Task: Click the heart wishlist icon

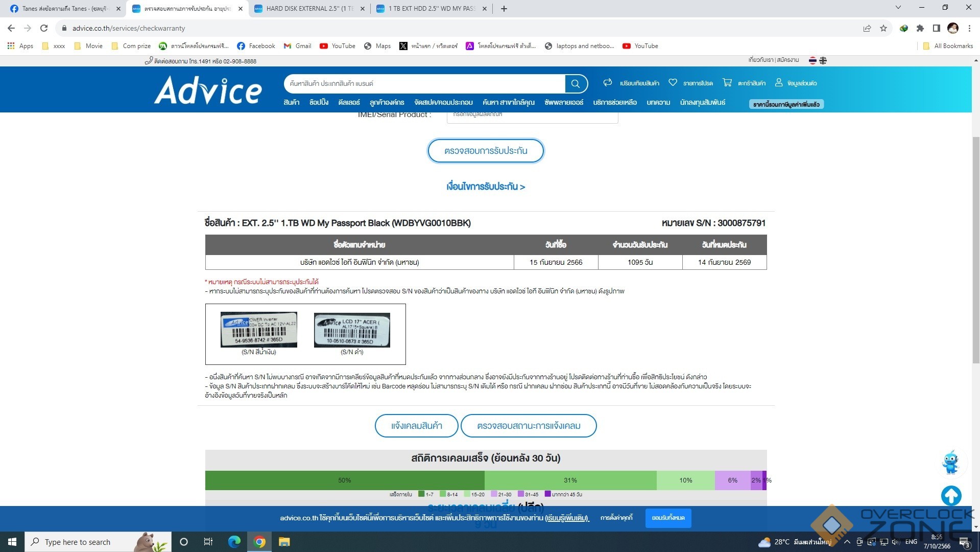Action: coord(673,83)
